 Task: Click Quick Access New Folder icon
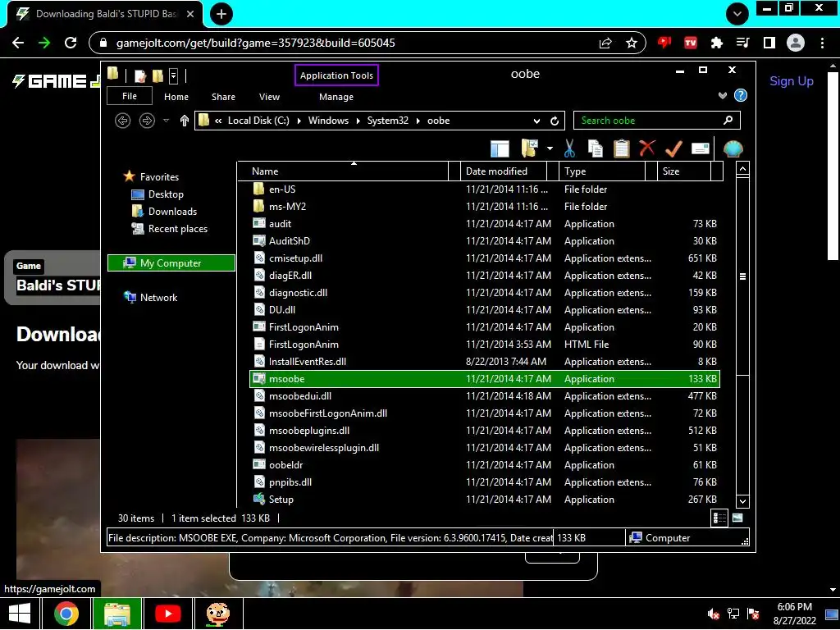click(x=157, y=75)
